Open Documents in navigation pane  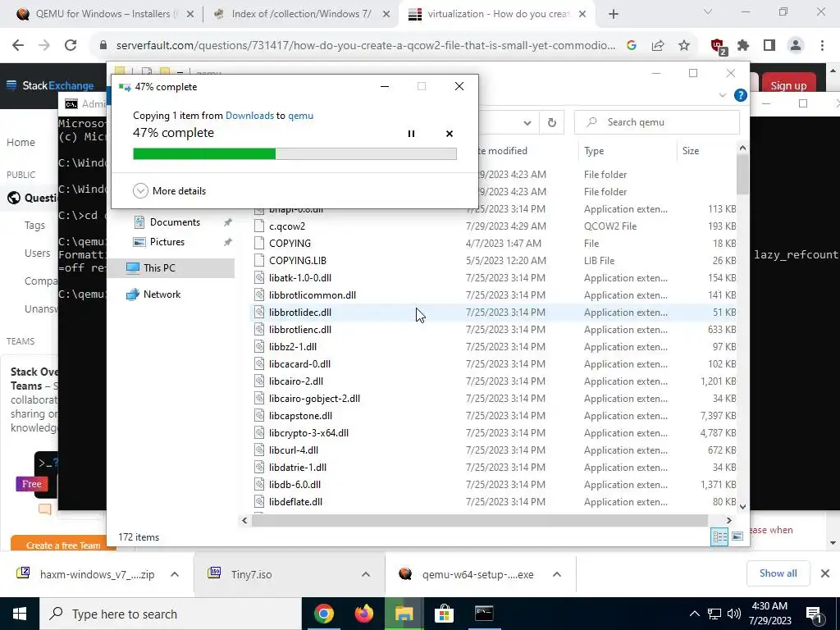tap(175, 221)
